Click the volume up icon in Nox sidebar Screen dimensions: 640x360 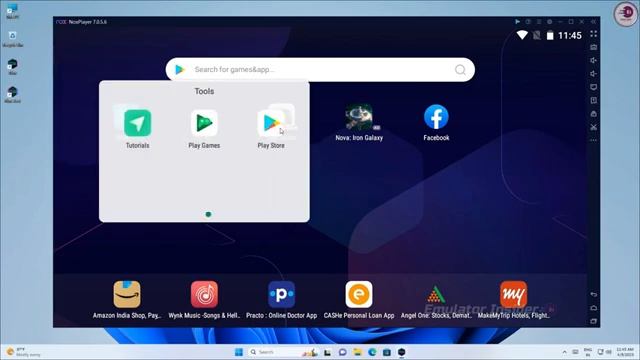(x=593, y=60)
